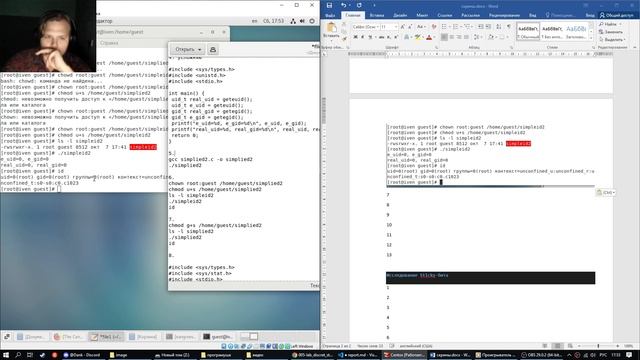Viewport: 640px width, 360px height.
Task: Switch to Вид ribbon tab
Action: pyautogui.click(x=533, y=15)
